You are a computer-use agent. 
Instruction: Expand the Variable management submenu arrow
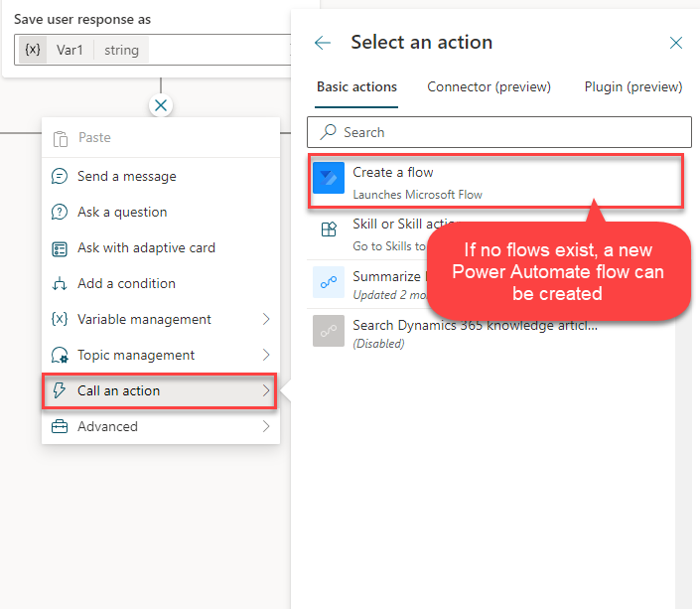tap(266, 319)
